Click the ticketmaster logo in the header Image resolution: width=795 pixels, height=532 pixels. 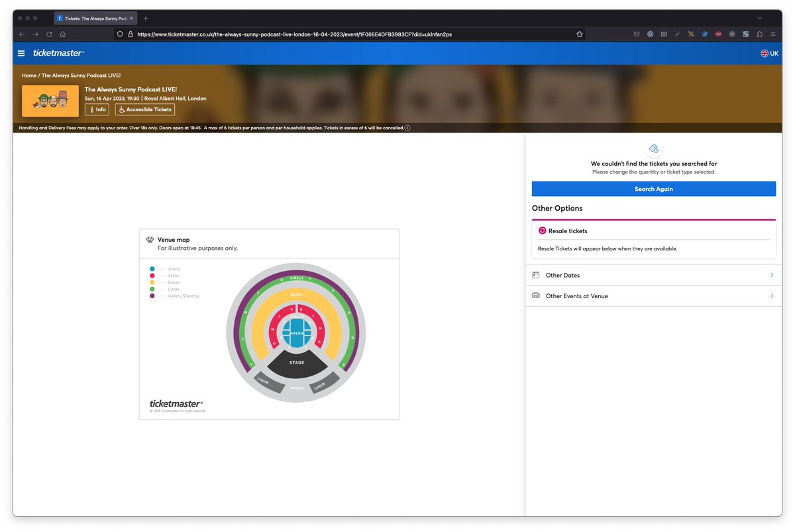click(58, 53)
